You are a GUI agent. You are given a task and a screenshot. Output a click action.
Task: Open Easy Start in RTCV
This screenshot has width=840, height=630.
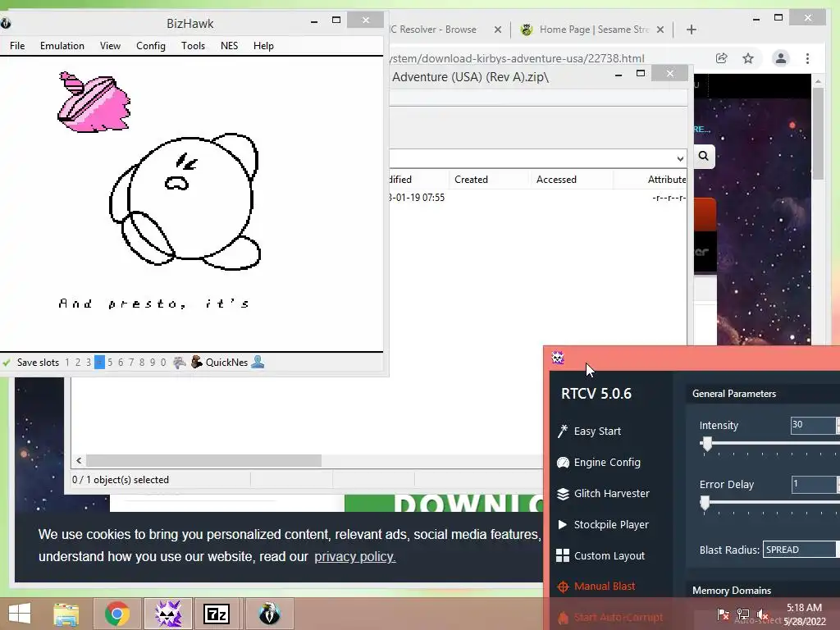pyautogui.click(x=589, y=431)
